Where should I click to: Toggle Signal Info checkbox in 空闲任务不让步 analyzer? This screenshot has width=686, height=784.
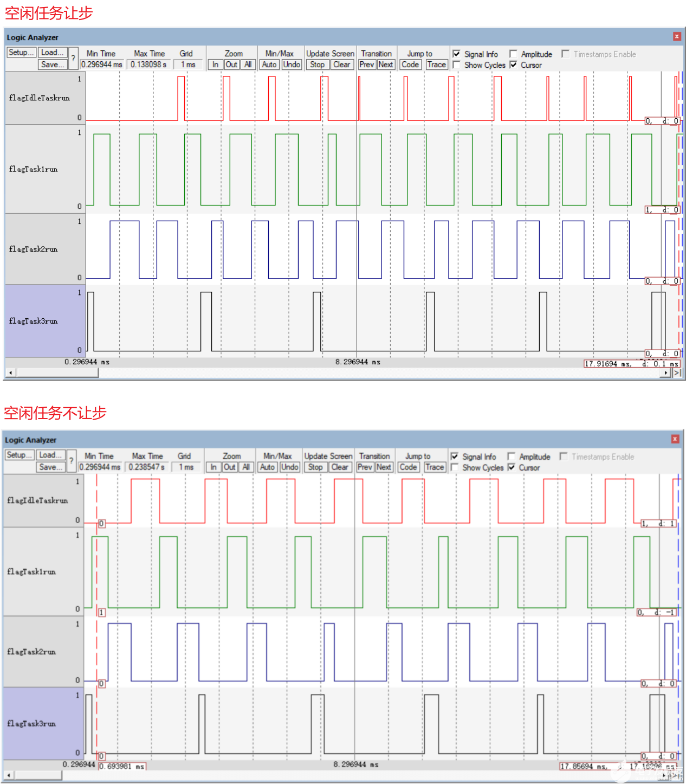pyautogui.click(x=455, y=457)
